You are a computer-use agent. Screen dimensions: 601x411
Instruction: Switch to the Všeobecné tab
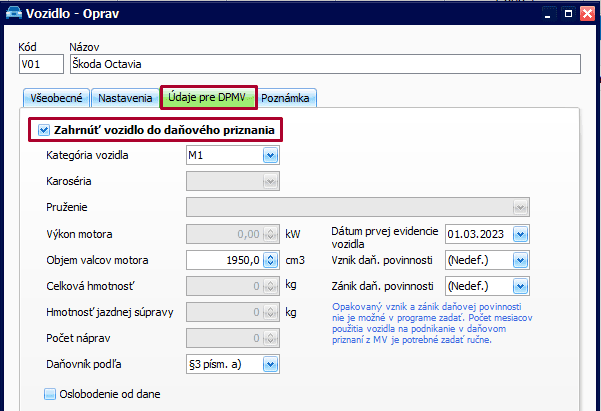coord(55,98)
